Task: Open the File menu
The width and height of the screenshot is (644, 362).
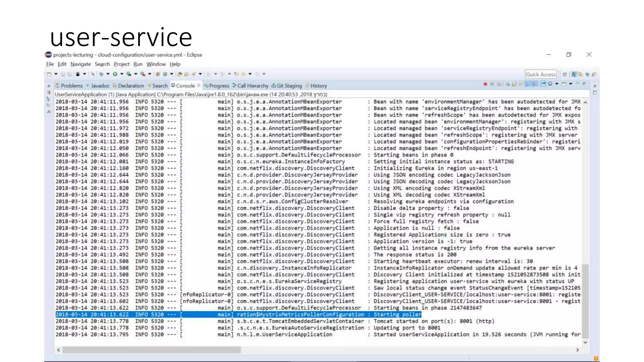Action: [x=50, y=64]
